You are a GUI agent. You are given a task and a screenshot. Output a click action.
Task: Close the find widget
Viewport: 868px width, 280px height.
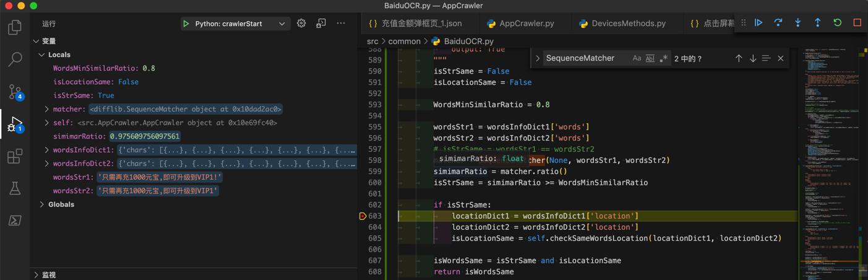[781, 58]
